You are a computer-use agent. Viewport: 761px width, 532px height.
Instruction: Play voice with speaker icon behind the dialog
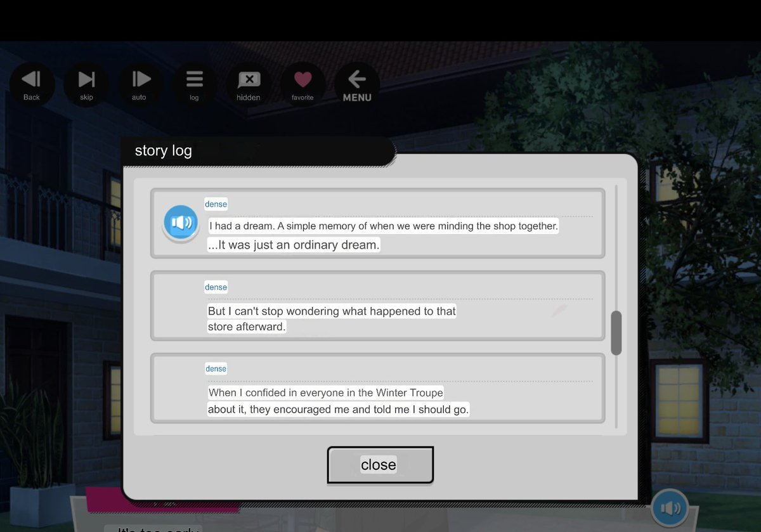point(670,508)
